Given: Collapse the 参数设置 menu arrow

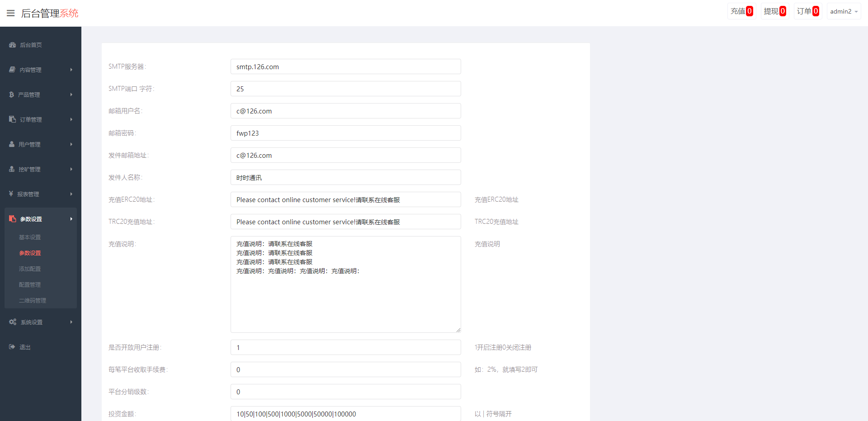Looking at the screenshot, I should pyautogui.click(x=71, y=219).
